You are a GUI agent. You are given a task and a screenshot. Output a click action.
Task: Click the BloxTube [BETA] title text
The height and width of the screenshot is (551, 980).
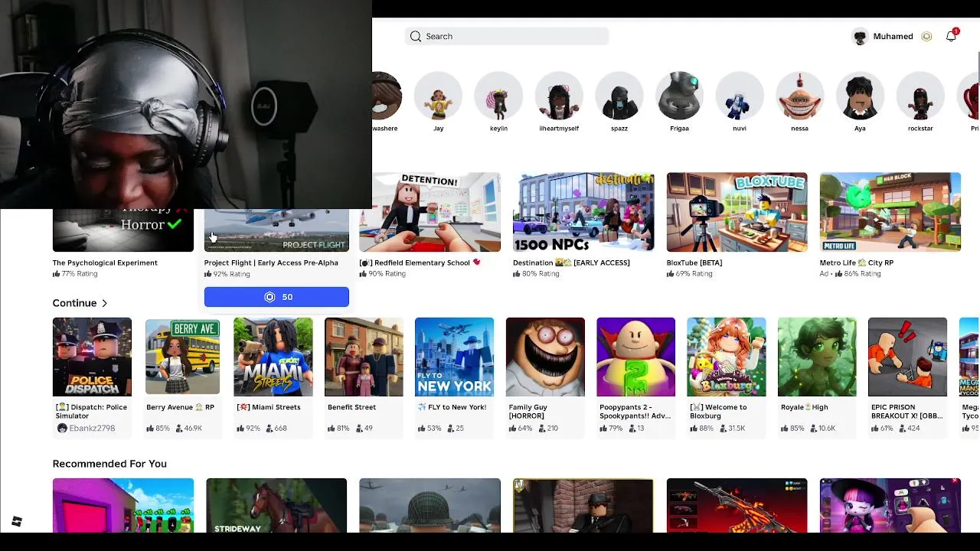(694, 262)
